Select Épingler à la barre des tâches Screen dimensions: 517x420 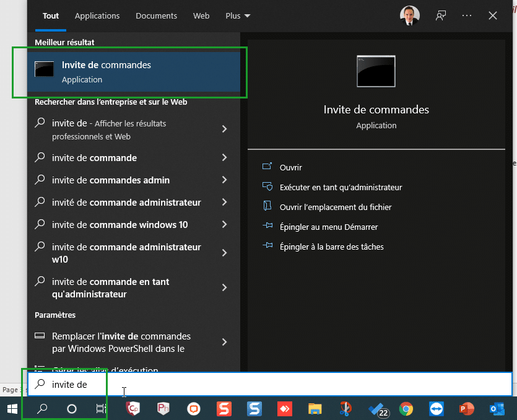point(331,247)
